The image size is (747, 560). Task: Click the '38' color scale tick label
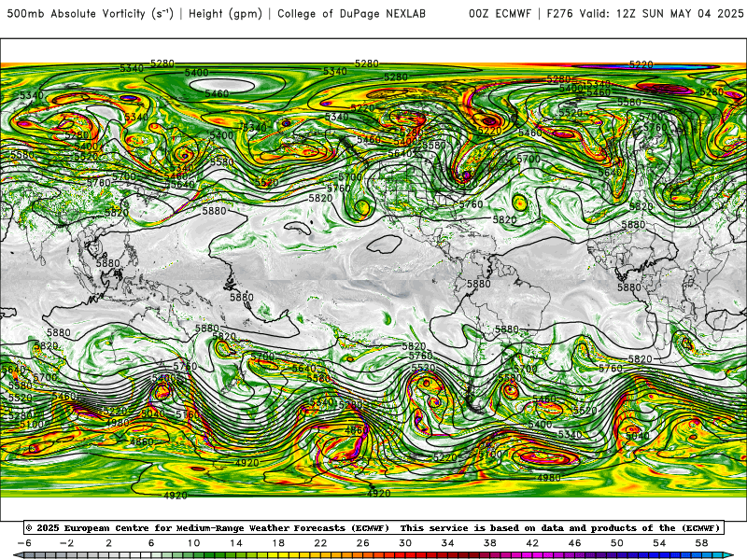489,543
